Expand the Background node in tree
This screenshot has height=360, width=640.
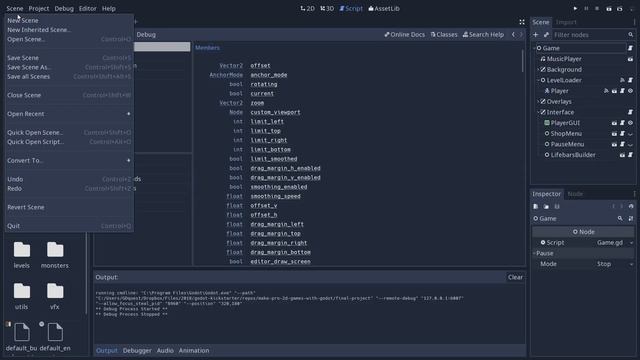(538, 69)
